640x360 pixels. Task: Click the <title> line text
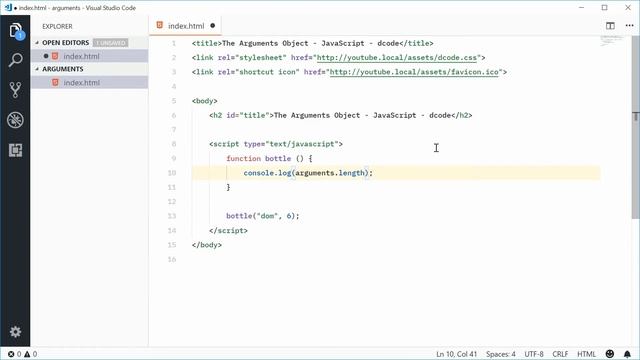[313, 43]
